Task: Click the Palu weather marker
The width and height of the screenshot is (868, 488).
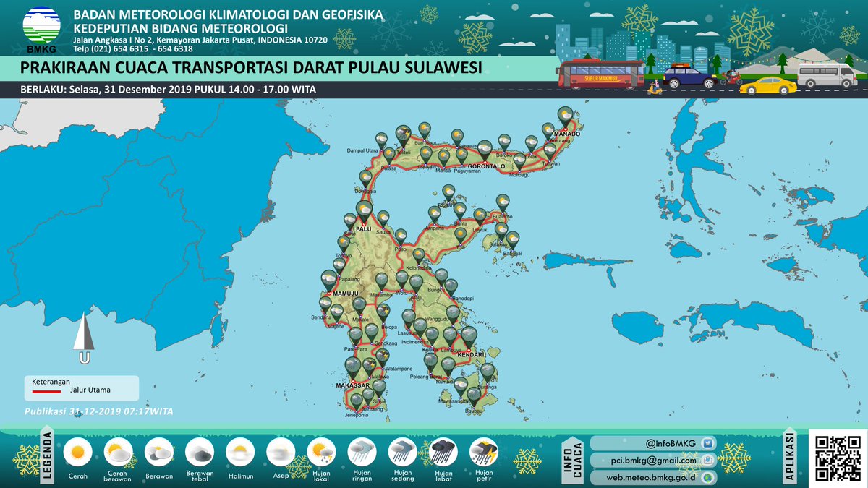Action: (x=365, y=212)
